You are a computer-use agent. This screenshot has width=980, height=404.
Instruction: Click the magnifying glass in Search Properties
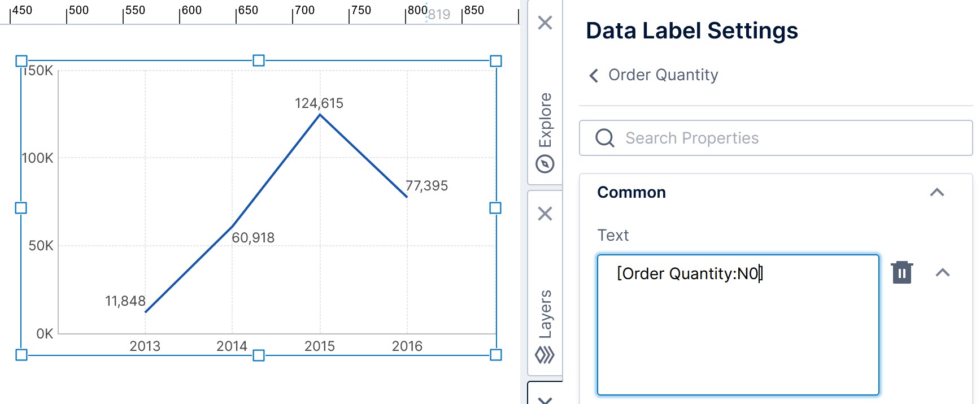click(x=605, y=137)
